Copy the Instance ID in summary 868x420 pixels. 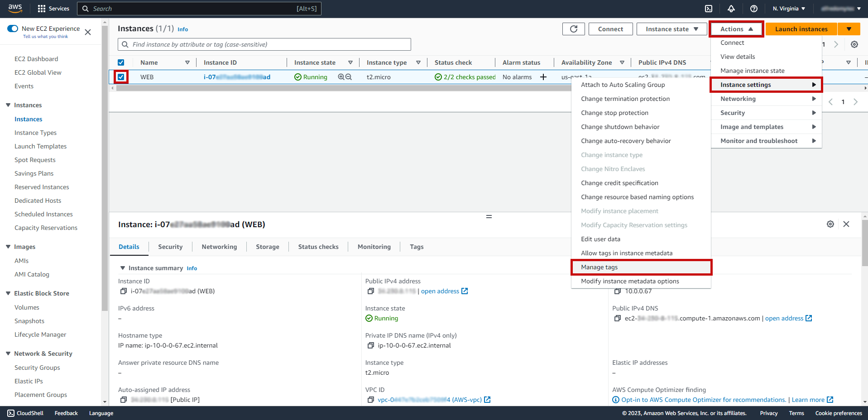click(123, 291)
